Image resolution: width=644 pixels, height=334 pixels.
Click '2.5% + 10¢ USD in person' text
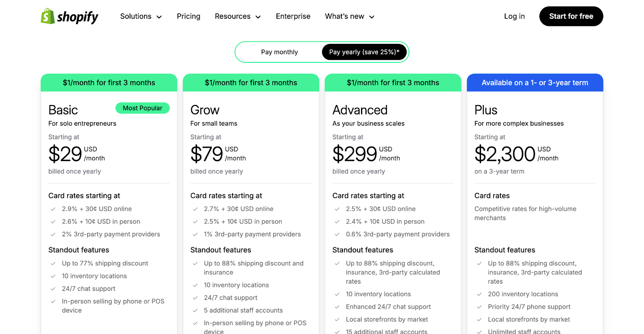click(243, 222)
